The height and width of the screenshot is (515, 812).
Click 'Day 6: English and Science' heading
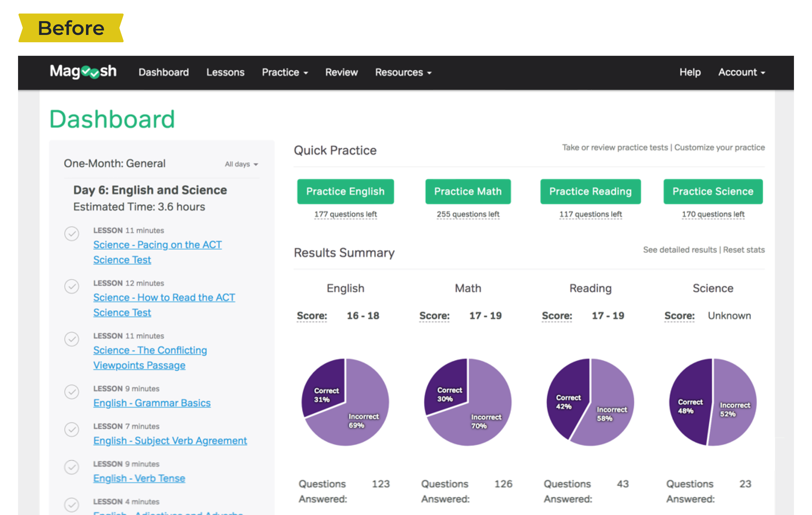(150, 190)
